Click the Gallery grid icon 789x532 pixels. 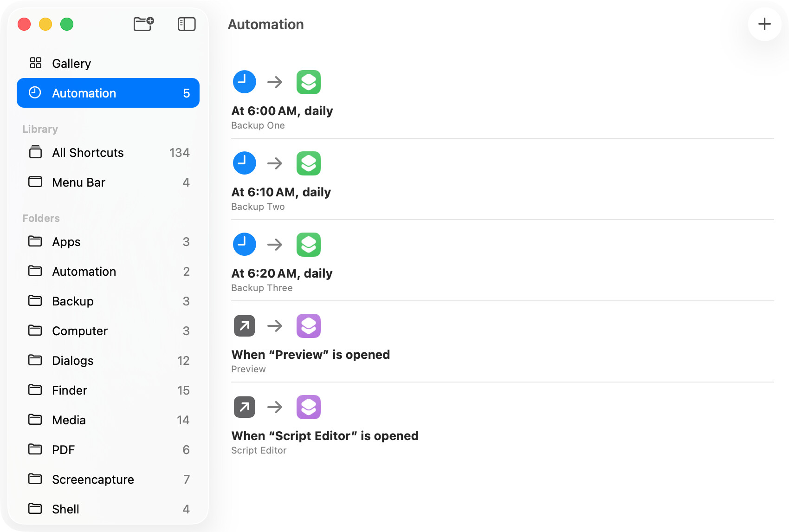pos(35,63)
